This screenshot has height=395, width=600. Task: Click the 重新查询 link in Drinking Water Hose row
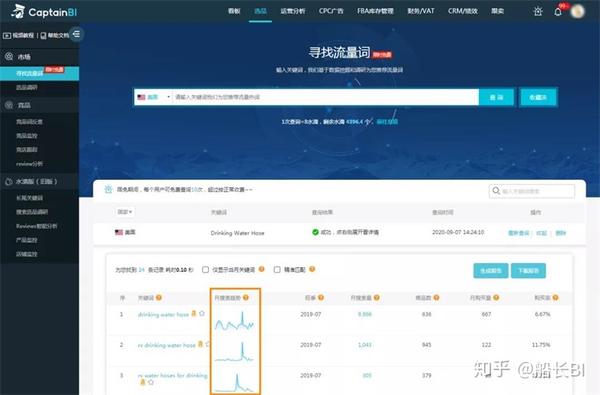518,233
